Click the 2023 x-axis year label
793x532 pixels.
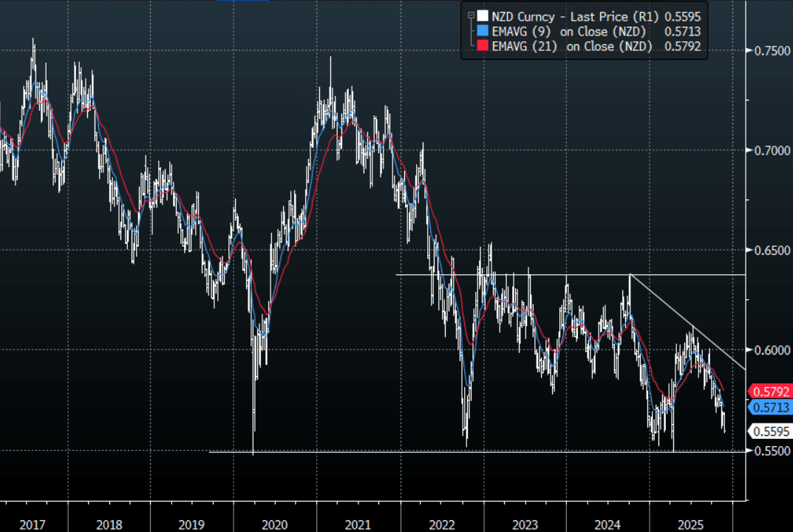pyautogui.click(x=525, y=525)
